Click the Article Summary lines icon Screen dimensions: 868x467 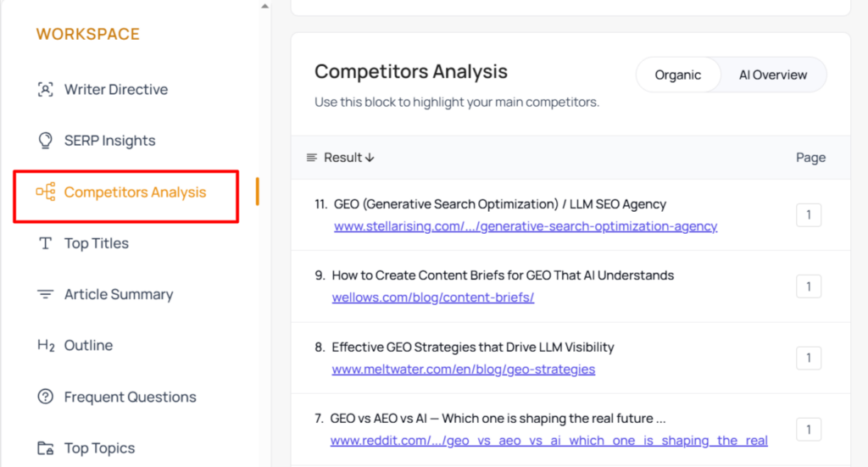(x=46, y=294)
